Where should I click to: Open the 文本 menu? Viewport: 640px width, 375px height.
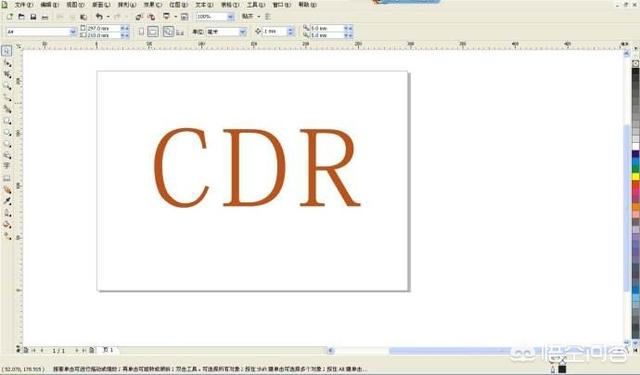click(204, 5)
